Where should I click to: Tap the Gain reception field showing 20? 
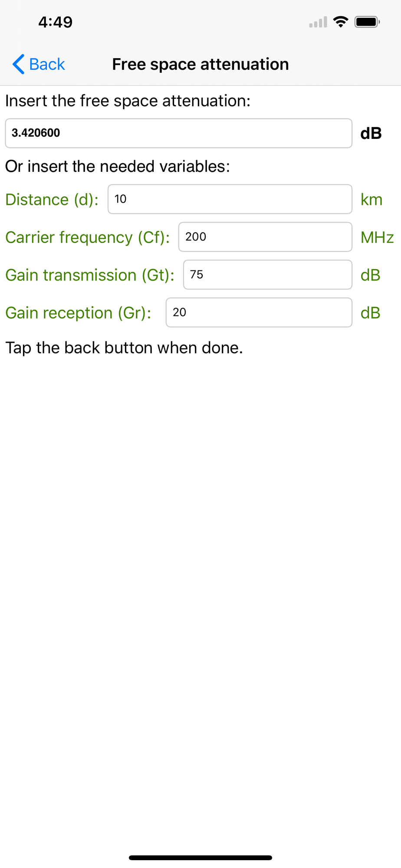click(259, 312)
